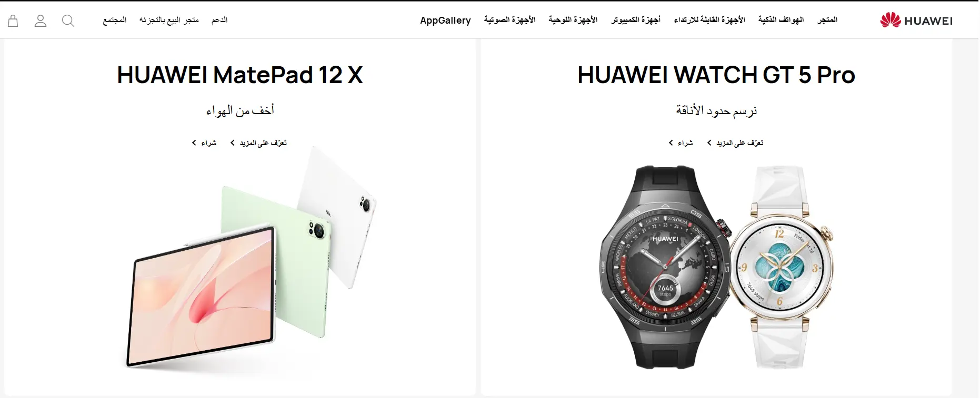Open the الأجهزة اللوحية menu
The height and width of the screenshot is (398, 980).
(x=573, y=20)
